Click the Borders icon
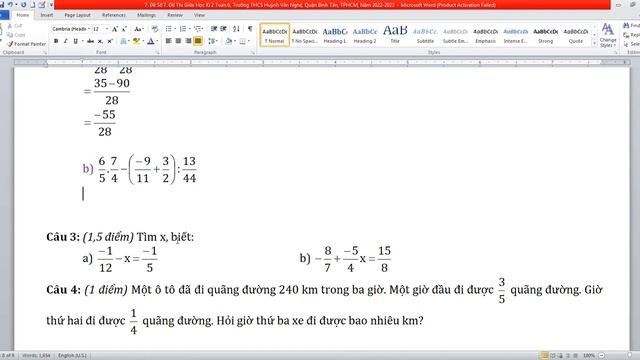Image resolution: width=640 pixels, height=360 pixels. 242,41
